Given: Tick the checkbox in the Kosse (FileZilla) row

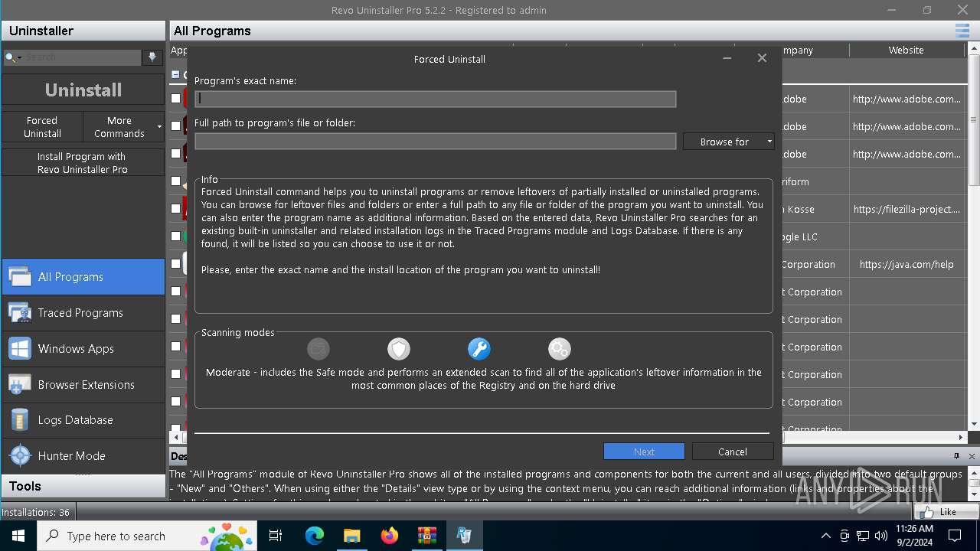Looking at the screenshot, I should (176, 209).
